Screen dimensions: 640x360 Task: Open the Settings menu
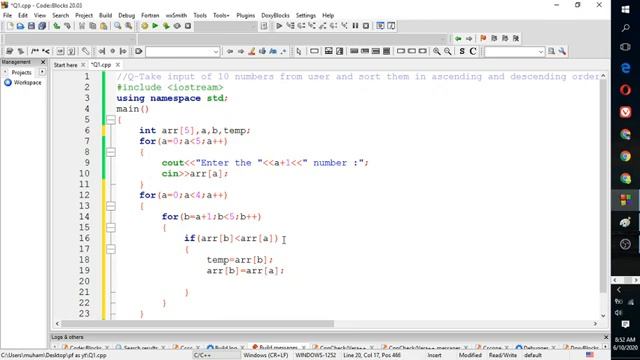pos(306,16)
